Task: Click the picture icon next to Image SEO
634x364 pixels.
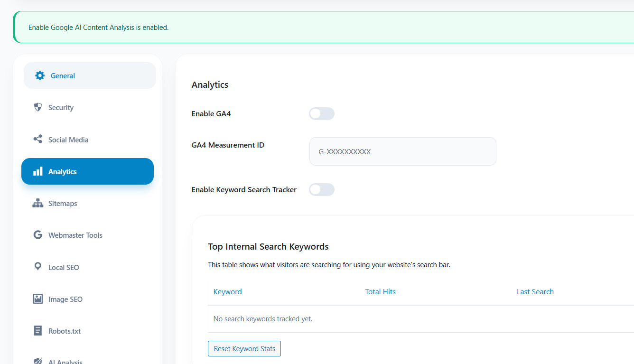Action: tap(38, 299)
